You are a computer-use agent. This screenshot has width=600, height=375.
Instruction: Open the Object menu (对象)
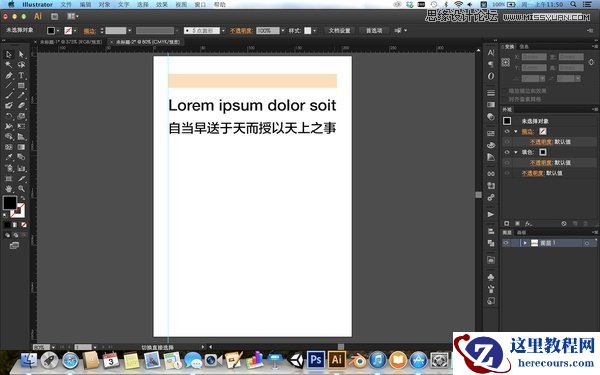[104, 5]
